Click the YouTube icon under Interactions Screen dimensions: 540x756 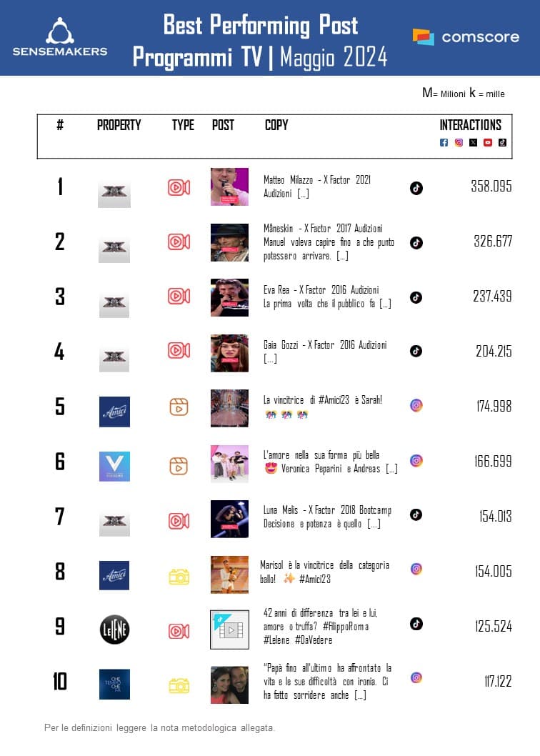point(488,143)
